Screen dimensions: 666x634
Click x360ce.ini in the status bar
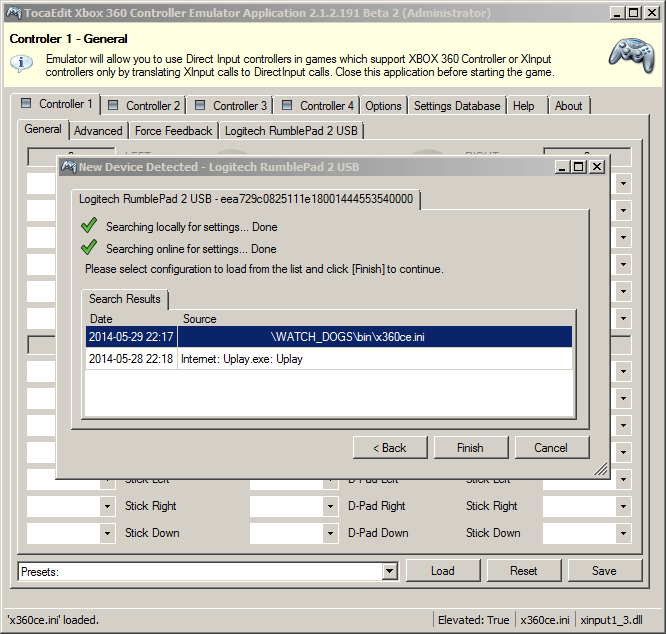tap(545, 620)
